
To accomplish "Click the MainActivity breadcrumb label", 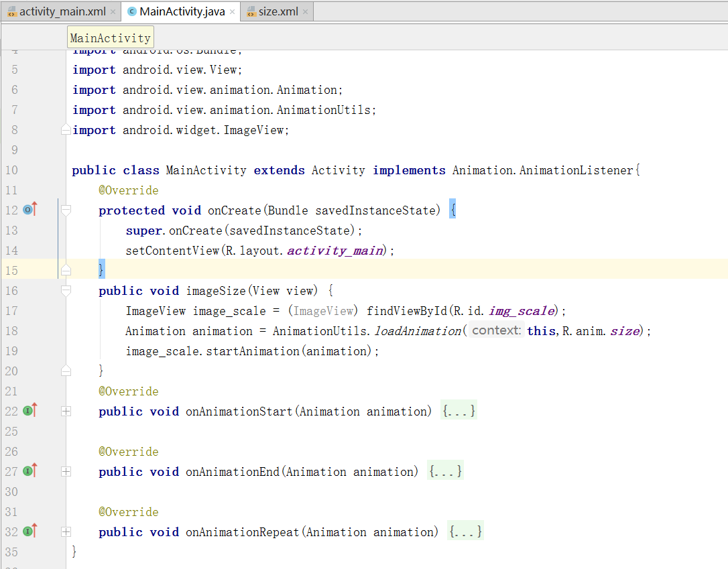I will pyautogui.click(x=111, y=38).
